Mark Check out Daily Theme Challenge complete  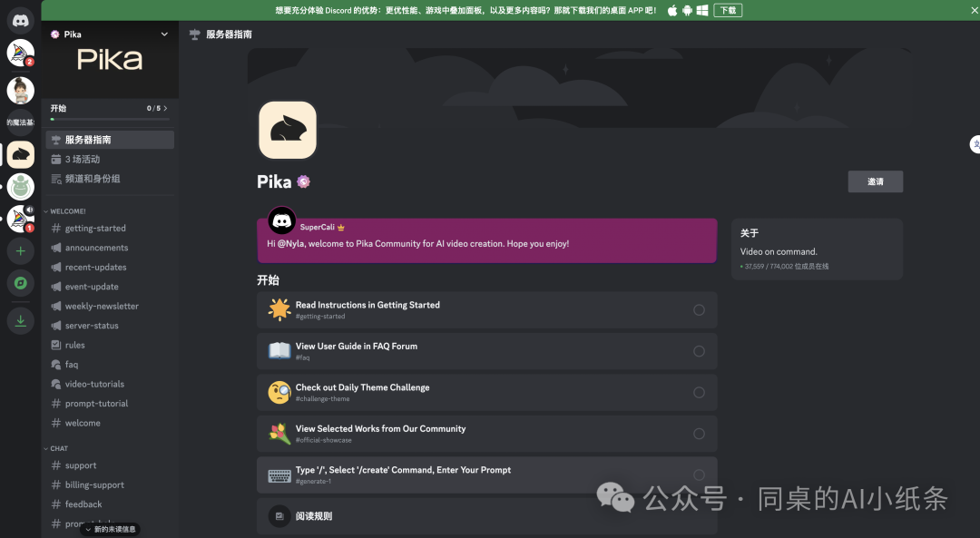(x=699, y=393)
